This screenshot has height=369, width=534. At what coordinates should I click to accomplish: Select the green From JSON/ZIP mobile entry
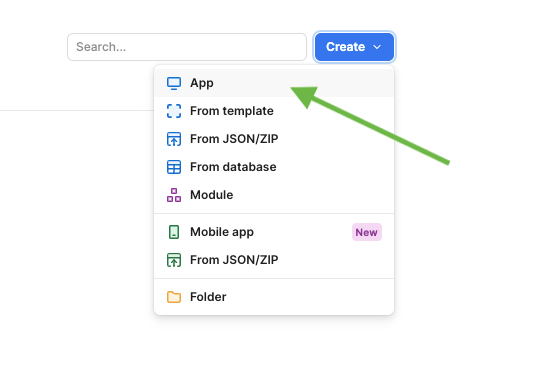pyautogui.click(x=274, y=260)
